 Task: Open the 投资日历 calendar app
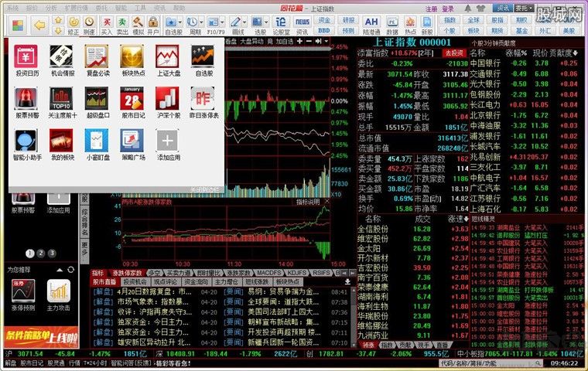pos(27,56)
